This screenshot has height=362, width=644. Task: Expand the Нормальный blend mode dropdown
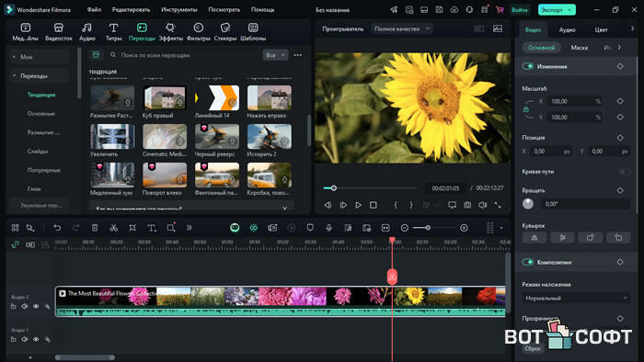click(x=576, y=298)
